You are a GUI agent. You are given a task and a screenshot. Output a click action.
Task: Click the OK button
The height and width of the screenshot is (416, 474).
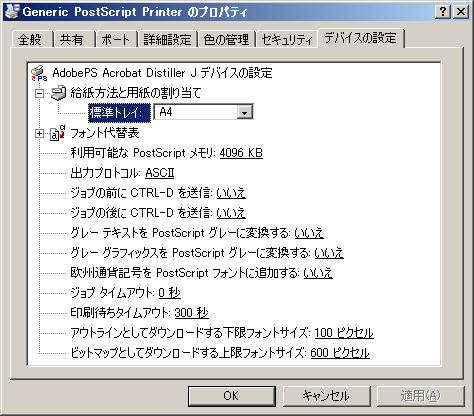click(232, 396)
